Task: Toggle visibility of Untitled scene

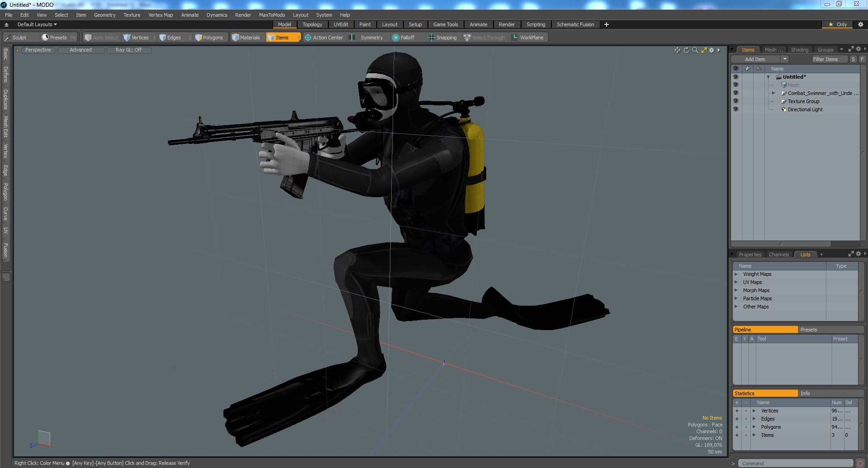Action: [x=735, y=77]
